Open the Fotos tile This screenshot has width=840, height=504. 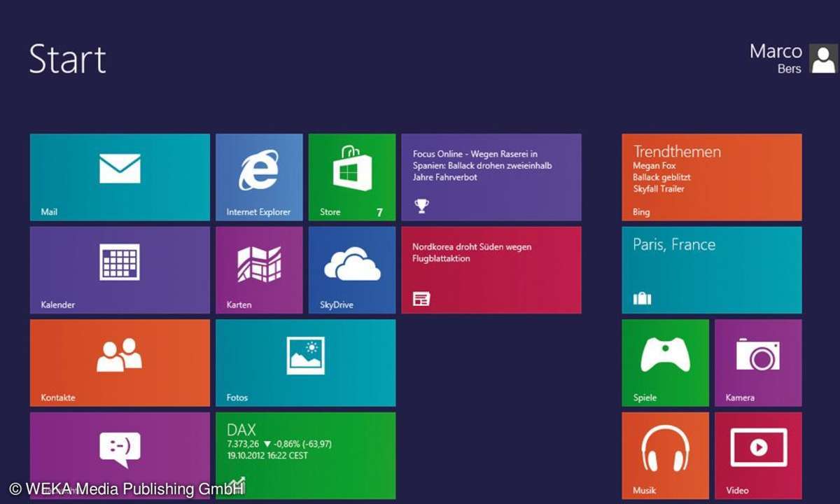tap(305, 363)
